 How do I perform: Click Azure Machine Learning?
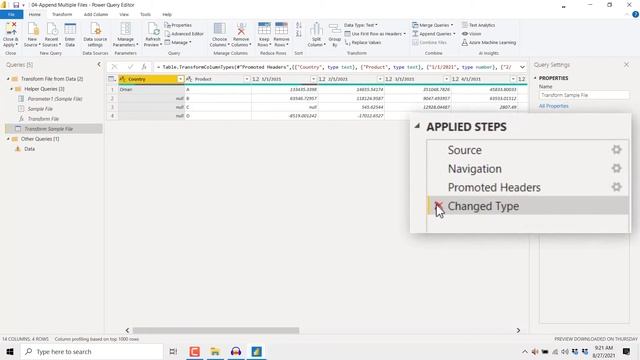[x=489, y=42]
